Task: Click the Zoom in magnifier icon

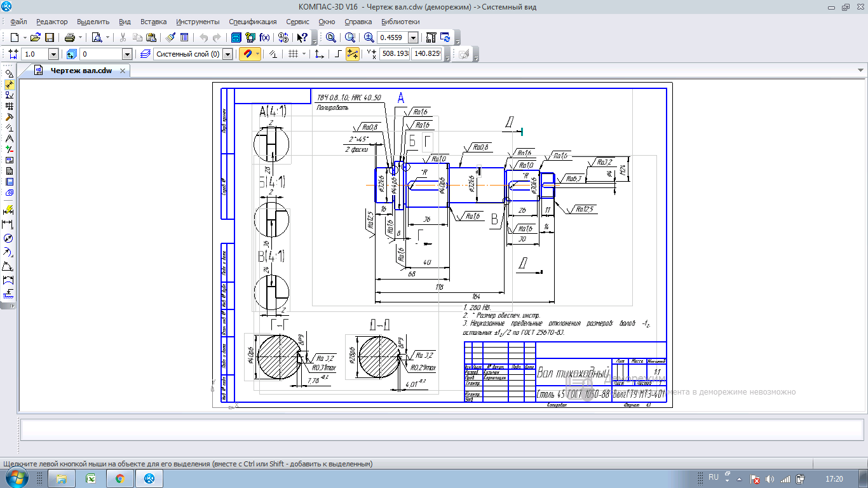Action: click(369, 37)
